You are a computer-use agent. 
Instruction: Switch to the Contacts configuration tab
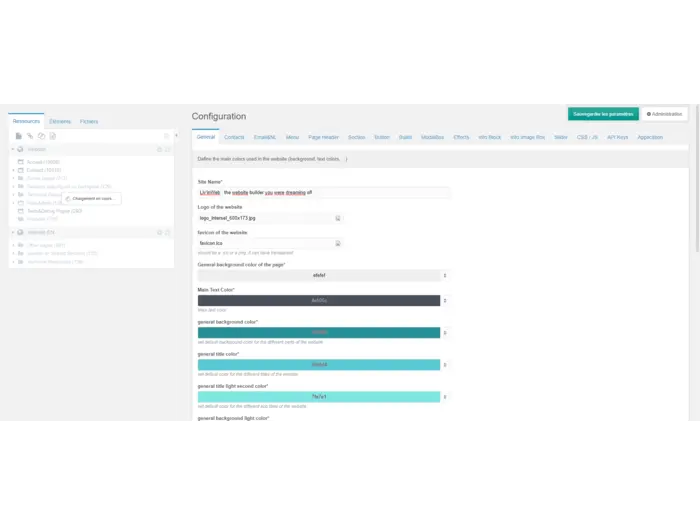coord(234,137)
